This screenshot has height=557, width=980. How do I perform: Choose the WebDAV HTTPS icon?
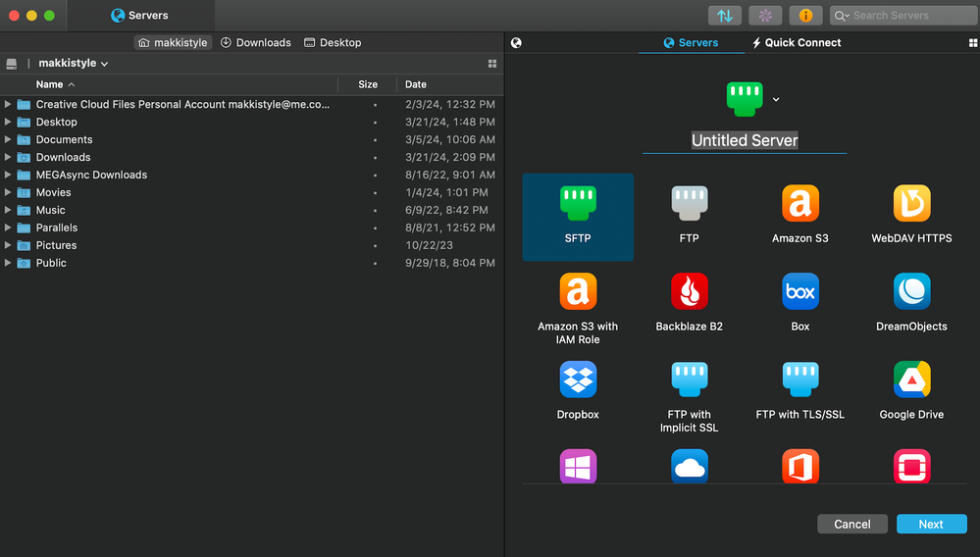(911, 204)
